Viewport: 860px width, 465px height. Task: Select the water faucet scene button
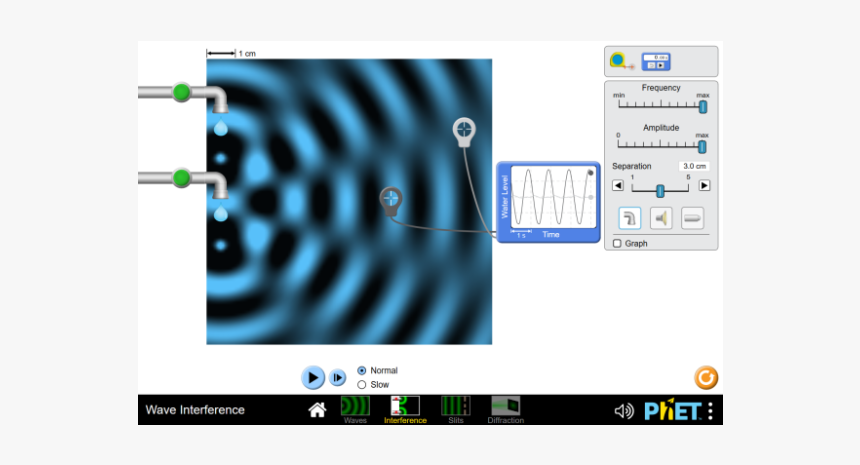pos(630,218)
